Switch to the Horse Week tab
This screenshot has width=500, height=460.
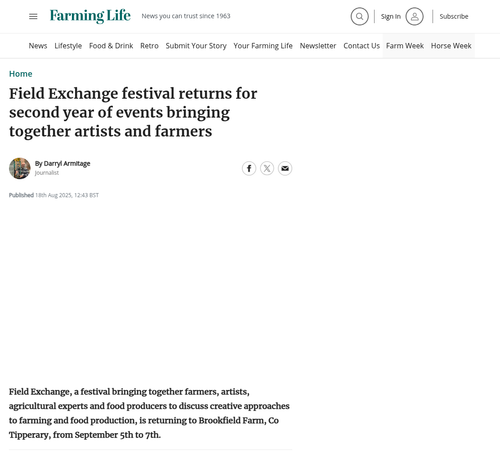point(451,46)
